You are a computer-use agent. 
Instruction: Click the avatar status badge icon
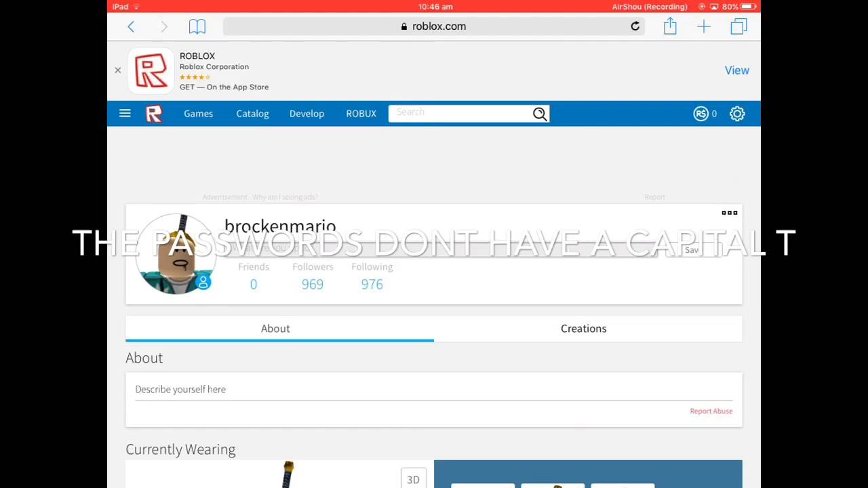pos(203,283)
